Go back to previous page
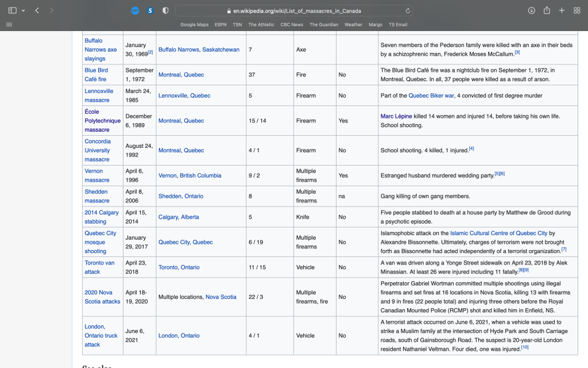 (x=37, y=10)
